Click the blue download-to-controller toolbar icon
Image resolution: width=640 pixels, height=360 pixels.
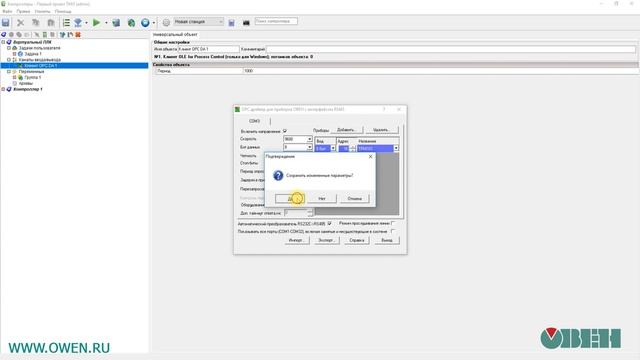[x=78, y=23]
